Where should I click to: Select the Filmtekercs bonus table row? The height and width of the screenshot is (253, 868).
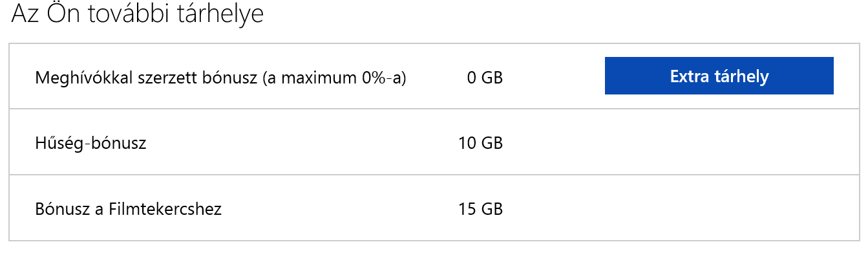pyautogui.click(x=434, y=208)
